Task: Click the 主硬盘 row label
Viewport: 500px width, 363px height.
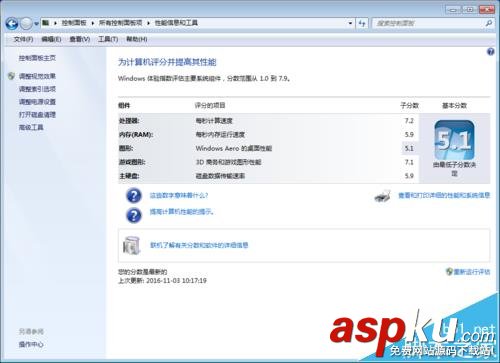Action: point(129,176)
